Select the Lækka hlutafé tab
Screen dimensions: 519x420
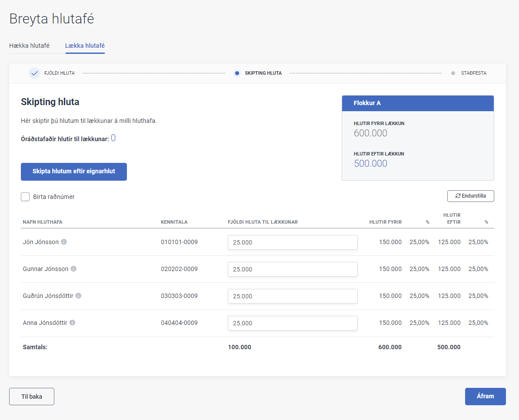85,46
